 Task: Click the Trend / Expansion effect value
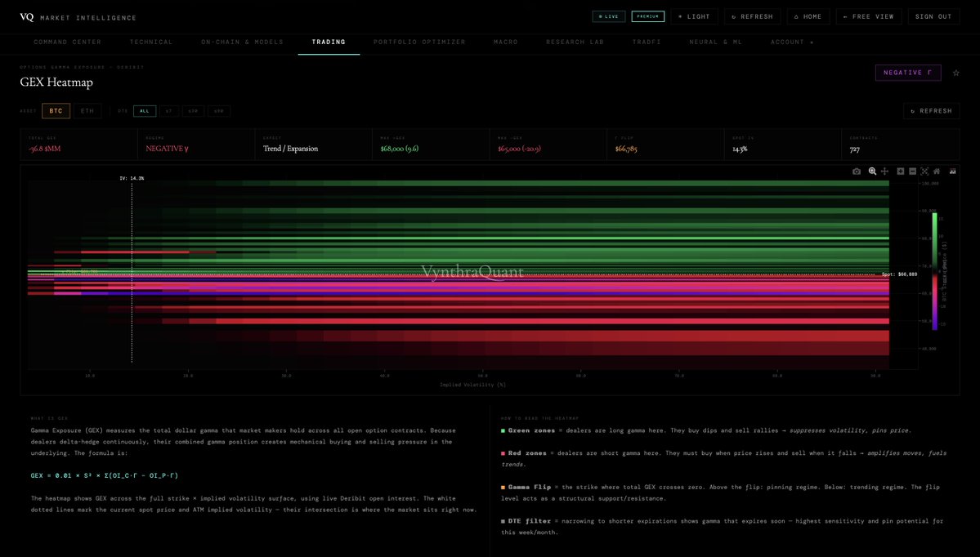click(x=291, y=149)
